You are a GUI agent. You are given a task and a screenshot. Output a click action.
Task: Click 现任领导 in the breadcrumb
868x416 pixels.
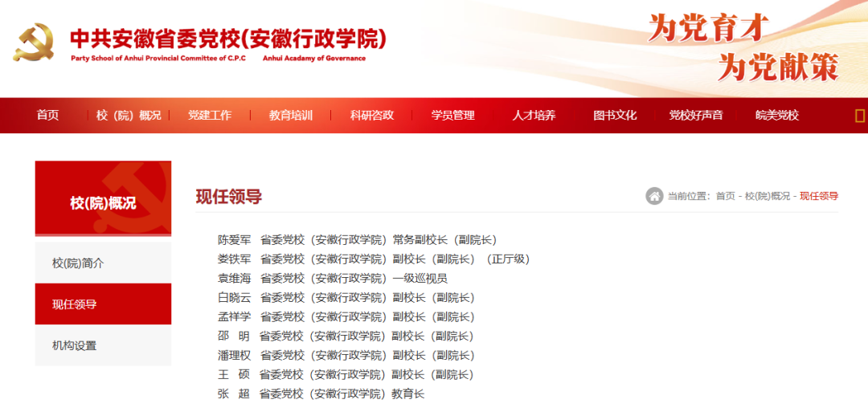[x=819, y=197]
